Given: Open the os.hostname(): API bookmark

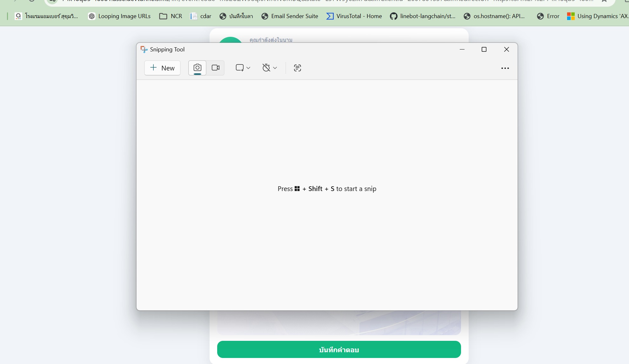Looking at the screenshot, I should [x=494, y=16].
